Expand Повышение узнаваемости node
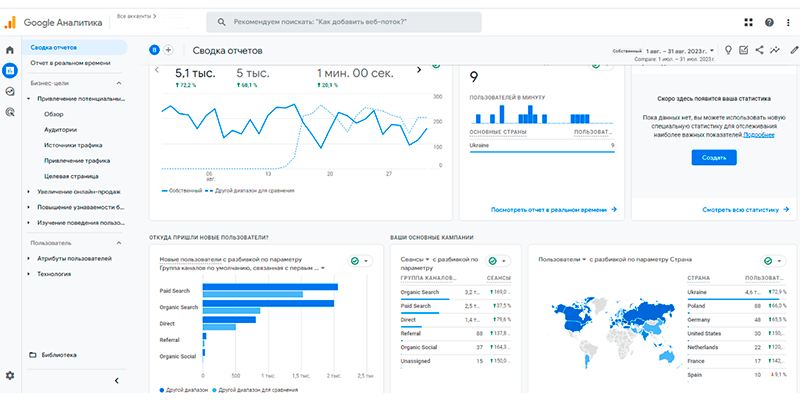 coord(29,208)
